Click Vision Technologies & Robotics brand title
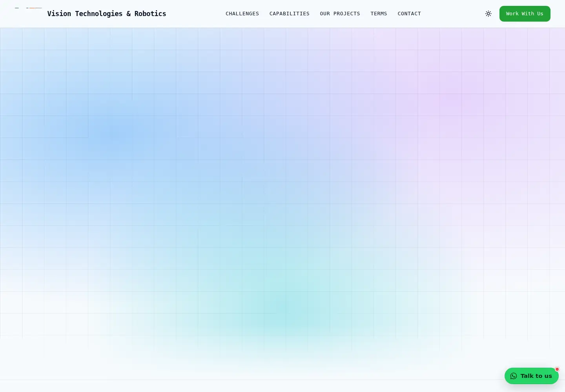The width and height of the screenshot is (565, 392). coord(107,14)
